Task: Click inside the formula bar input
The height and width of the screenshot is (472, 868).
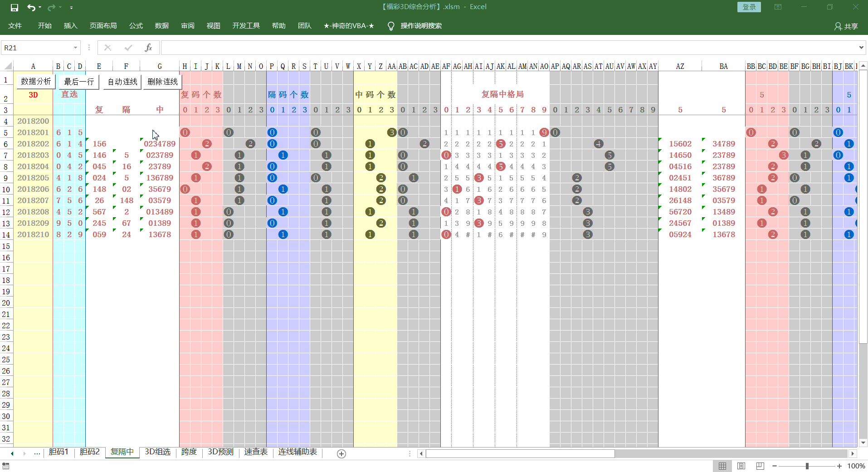Action: pyautogui.click(x=509, y=48)
